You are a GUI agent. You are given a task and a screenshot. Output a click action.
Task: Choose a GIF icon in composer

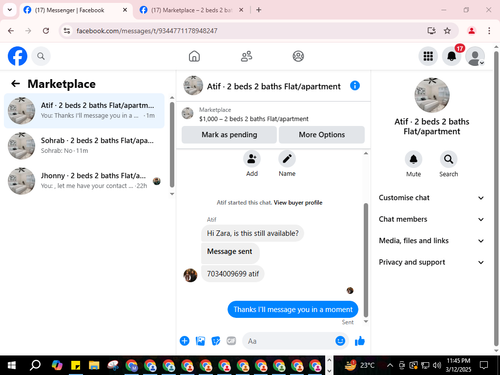231,341
